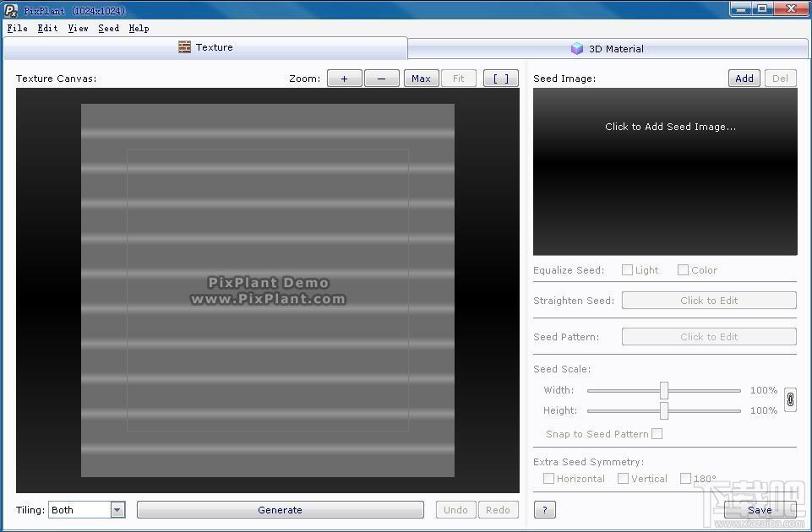Click the Generate button
Image resolution: width=812 pixels, height=532 pixels.
(281, 510)
